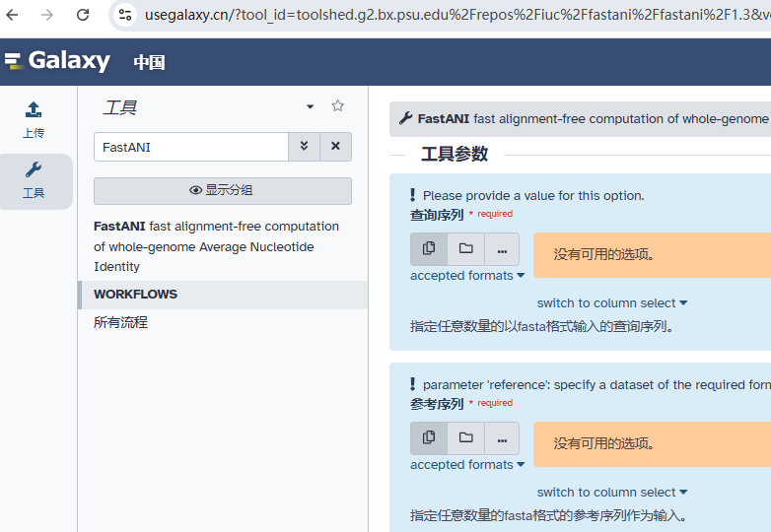Click the browser forward arrow
Screen dimensions: 771x532
pos(47,15)
